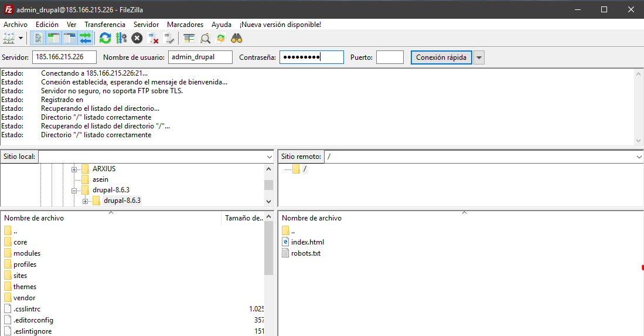The image size is (644, 336).
Task: Sort local files by Tamaño column
Action: coord(243,218)
